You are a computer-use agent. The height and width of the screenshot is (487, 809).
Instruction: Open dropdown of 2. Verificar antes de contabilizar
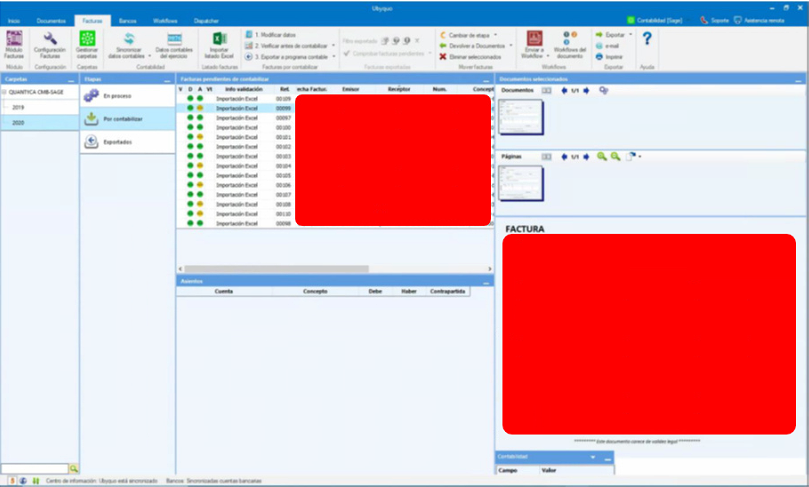[333, 45]
